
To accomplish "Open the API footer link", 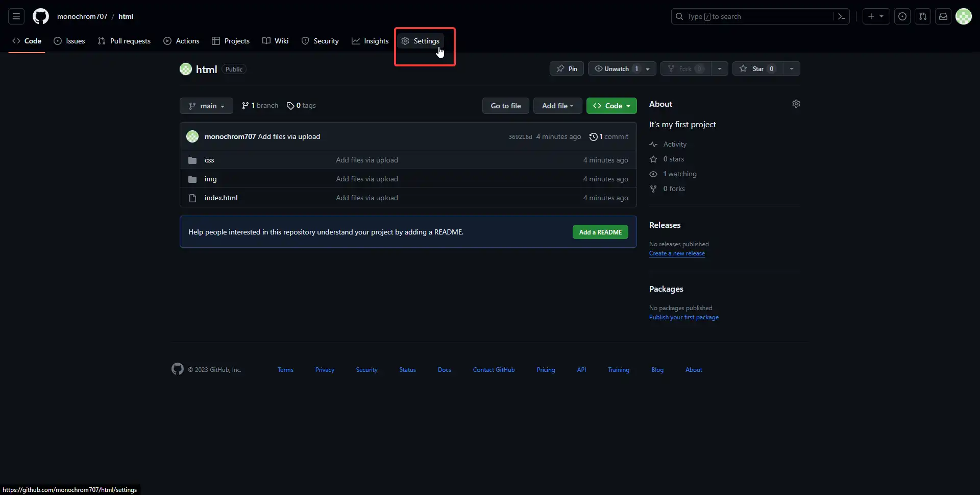I will 581,370.
